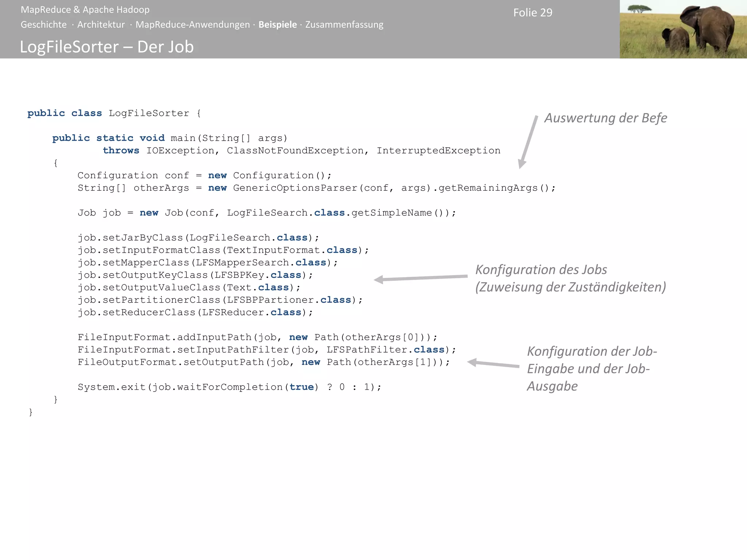747x560 pixels.
Task: Click the 'Zusammenfassung' navigation section
Action: pyautogui.click(x=344, y=25)
